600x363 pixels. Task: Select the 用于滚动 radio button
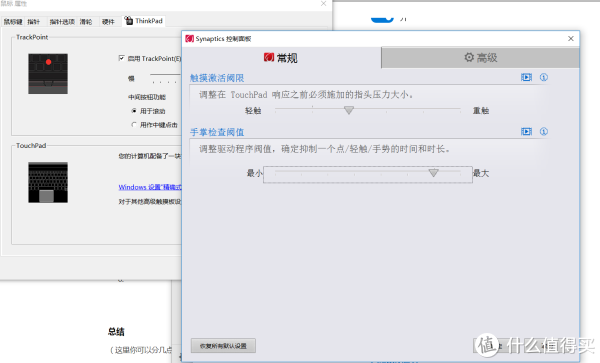[x=134, y=111]
